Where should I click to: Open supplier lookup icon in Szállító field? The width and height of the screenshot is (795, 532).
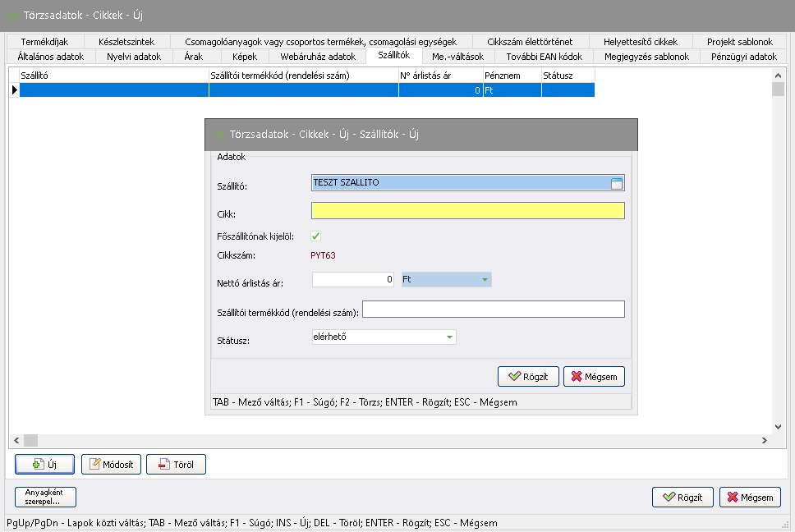pos(617,183)
